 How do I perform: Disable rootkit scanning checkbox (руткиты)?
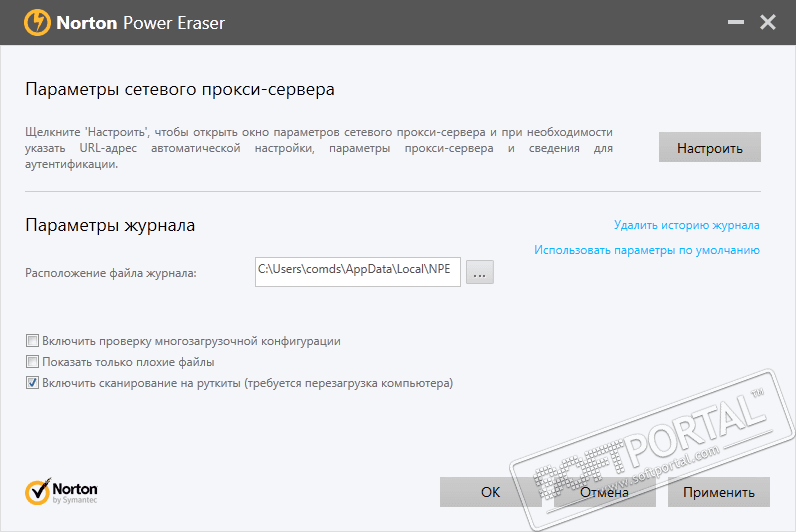[32, 383]
